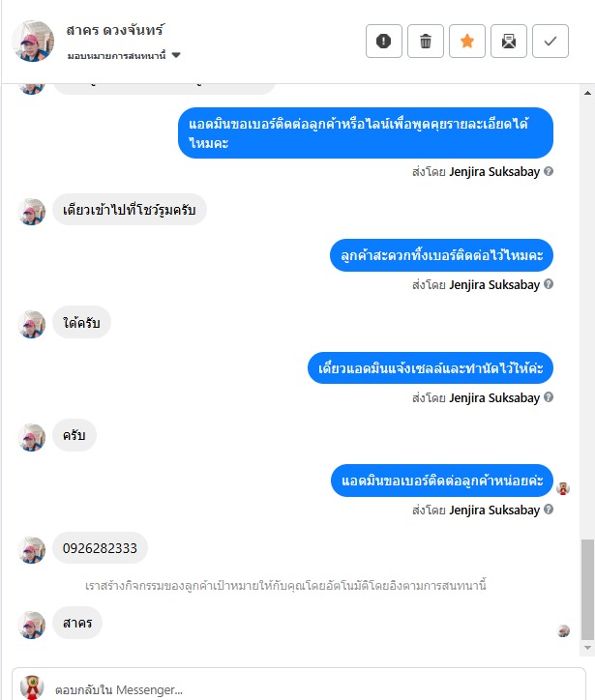This screenshot has height=700, width=595.
Task: Click the customer name สาคร ดวงจันทร์
Action: click(115, 30)
